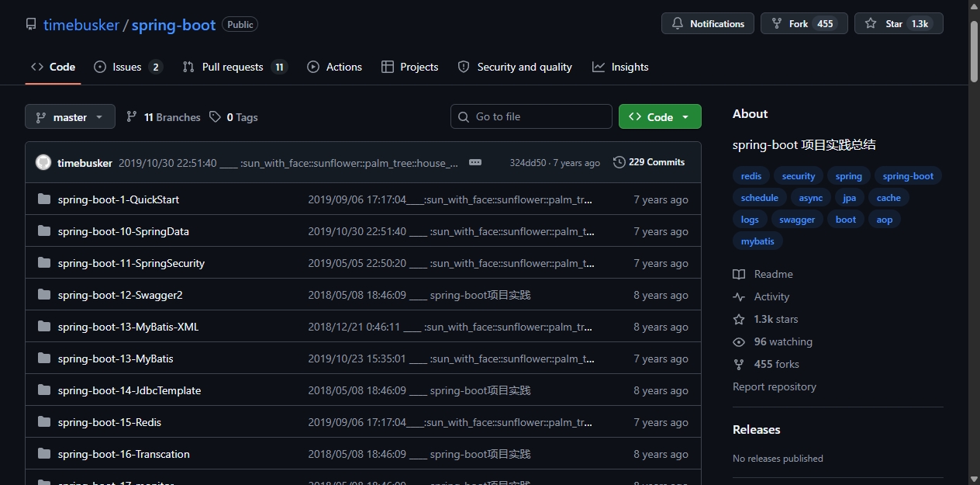Screen dimensions: 980x485
Task: Click the magnifier icon in Go to file
Action: [464, 117]
